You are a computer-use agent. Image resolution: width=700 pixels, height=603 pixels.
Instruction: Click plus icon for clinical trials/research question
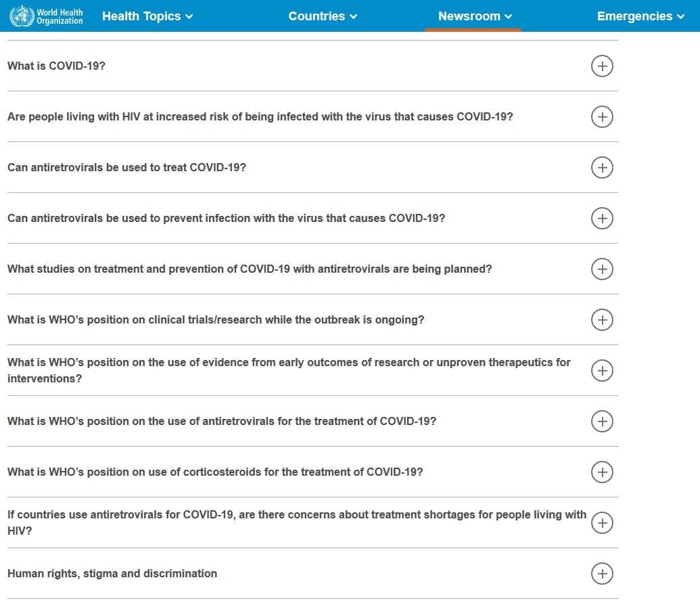click(x=602, y=319)
